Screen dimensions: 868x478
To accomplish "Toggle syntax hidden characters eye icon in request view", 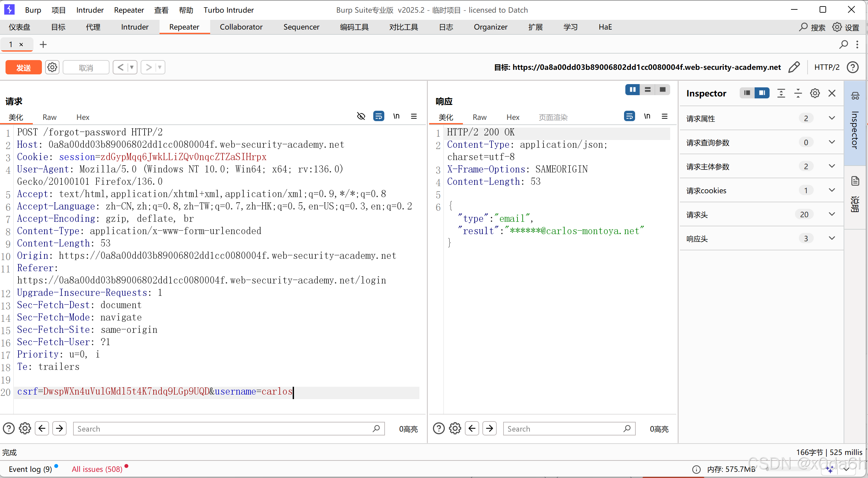I will [x=361, y=116].
